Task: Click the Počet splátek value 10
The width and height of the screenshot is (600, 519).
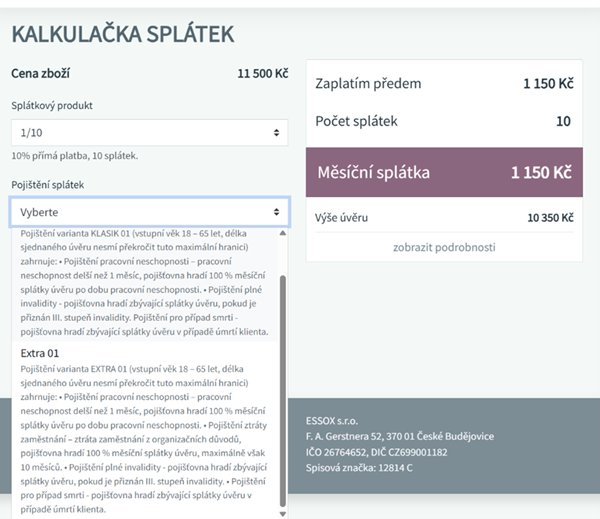Action: point(563,121)
